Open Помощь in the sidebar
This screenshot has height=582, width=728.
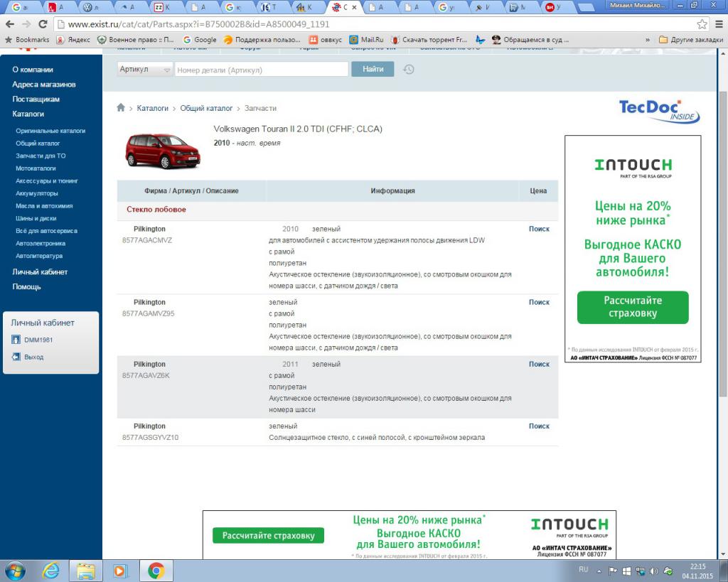tap(26, 287)
